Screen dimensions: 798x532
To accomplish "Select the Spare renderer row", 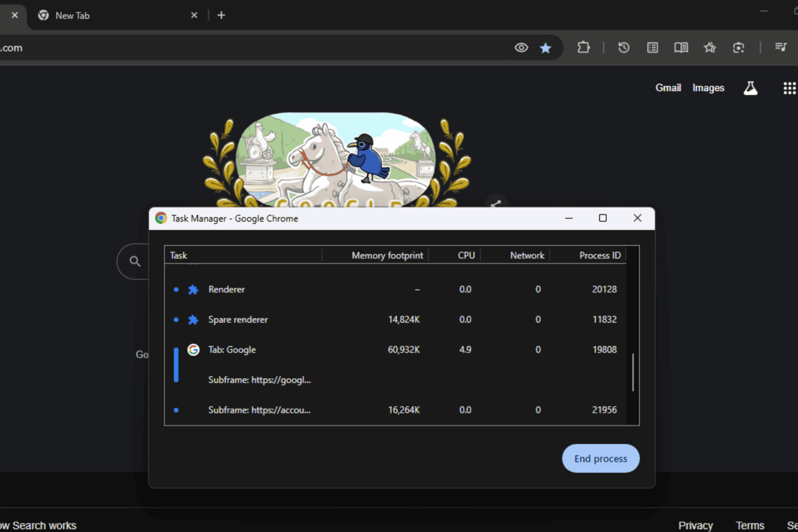I will tap(395, 320).
